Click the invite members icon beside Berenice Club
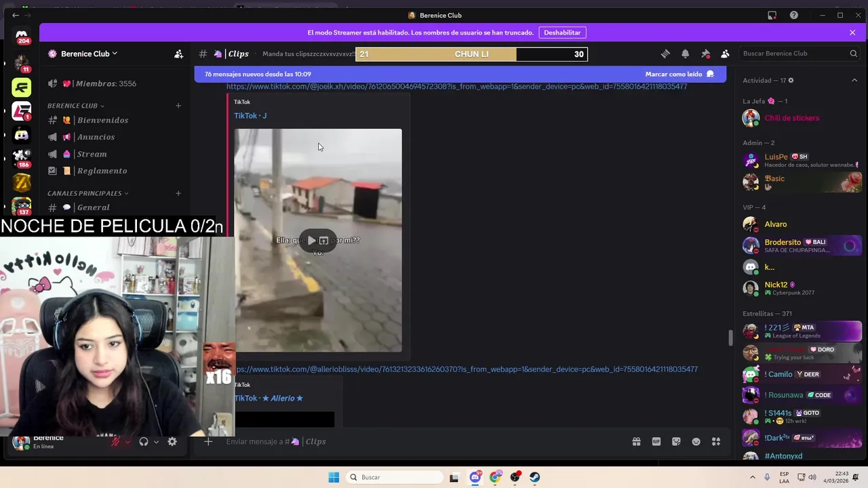 click(x=178, y=54)
